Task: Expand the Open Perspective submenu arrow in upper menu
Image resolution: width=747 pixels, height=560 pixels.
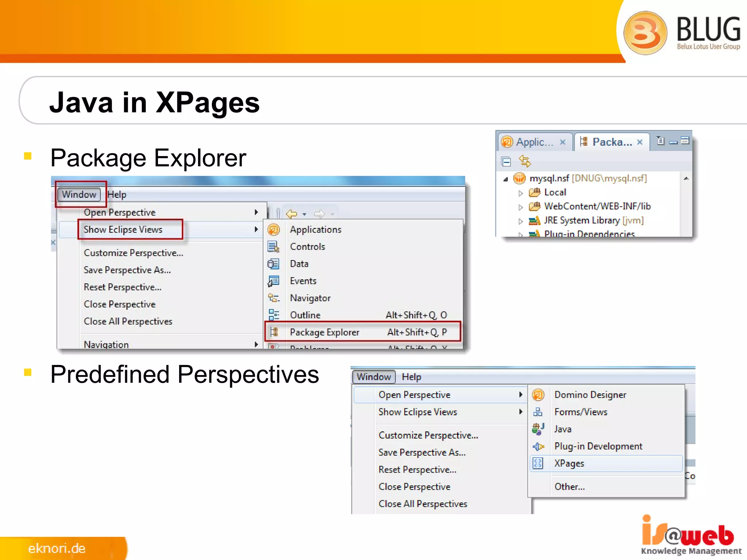Action: tap(256, 212)
